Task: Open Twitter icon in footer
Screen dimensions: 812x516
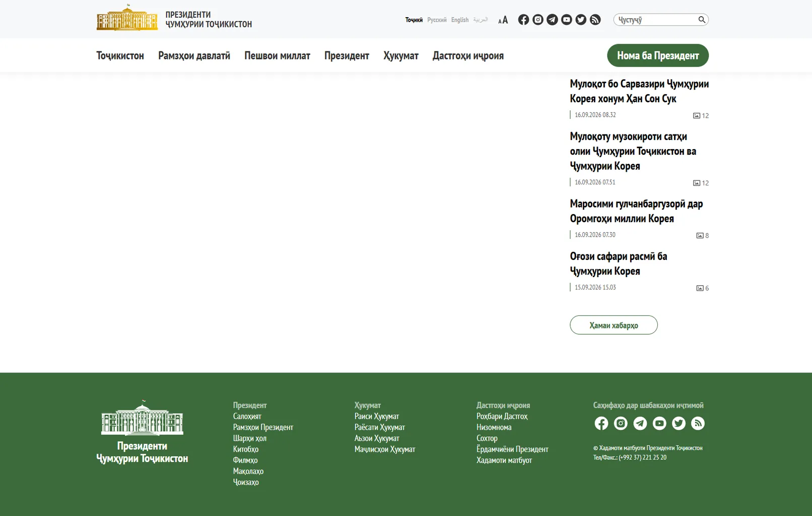Action: click(679, 423)
